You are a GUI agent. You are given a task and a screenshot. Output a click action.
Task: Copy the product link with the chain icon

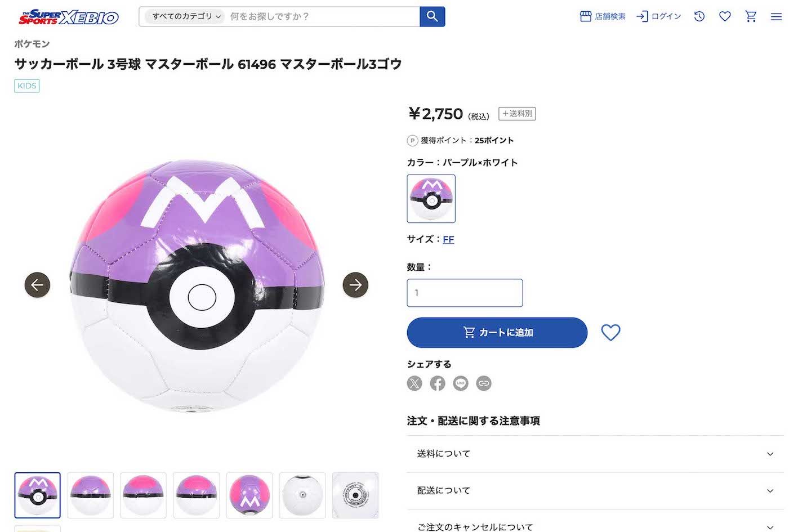click(484, 383)
